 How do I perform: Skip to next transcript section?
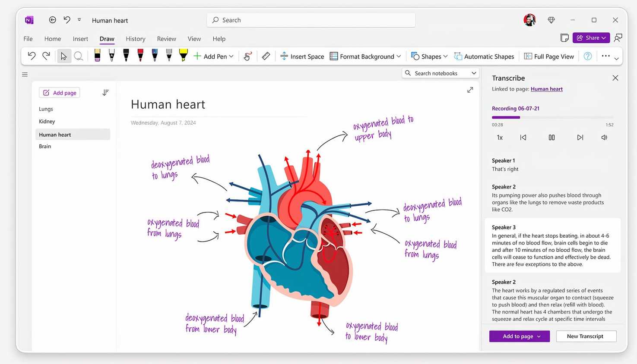tap(580, 138)
